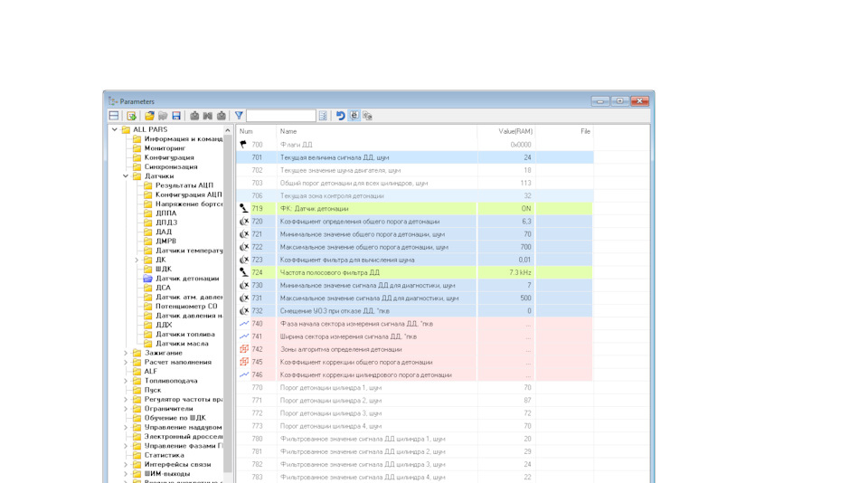Open the ШИМ-выходы folder
The height and width of the screenshot is (483, 868).
pyautogui.click(x=166, y=474)
